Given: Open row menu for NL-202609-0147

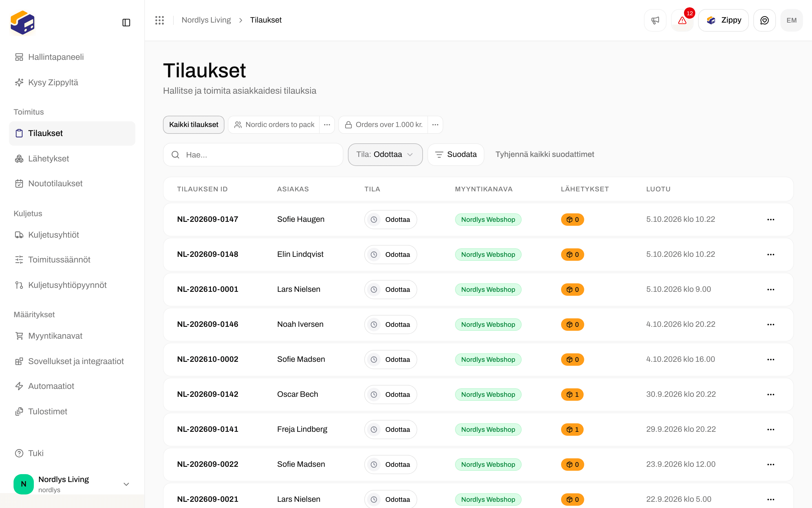Looking at the screenshot, I should click(771, 219).
